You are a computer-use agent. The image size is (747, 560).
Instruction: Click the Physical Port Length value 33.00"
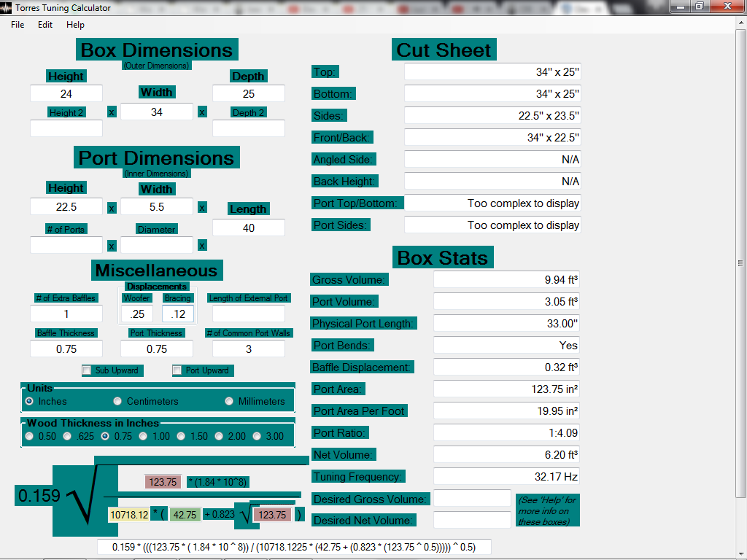pos(507,323)
